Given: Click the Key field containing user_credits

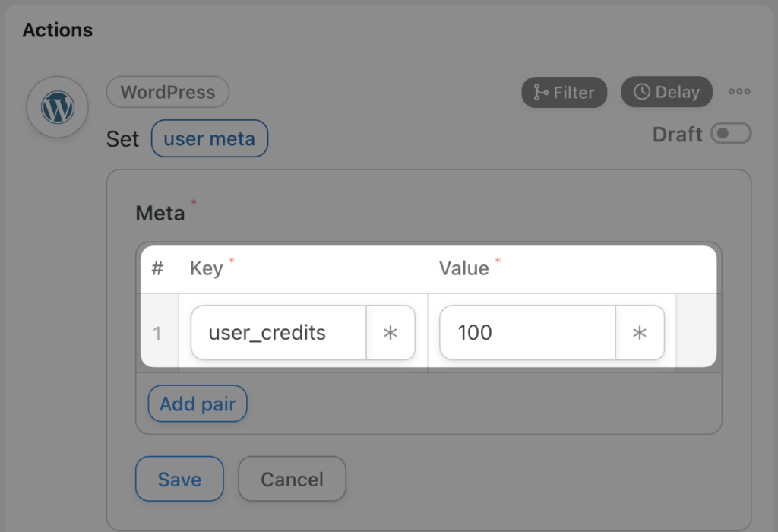Looking at the screenshot, I should click(x=277, y=332).
